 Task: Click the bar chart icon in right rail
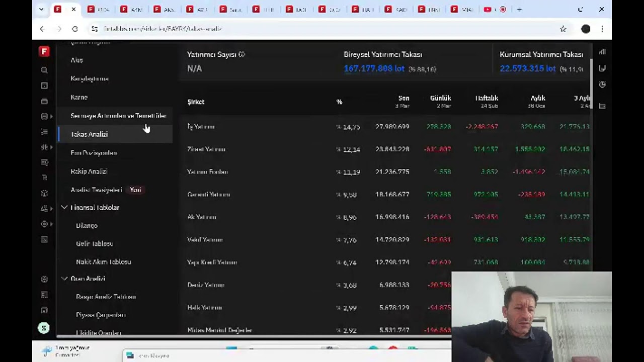[x=602, y=52]
